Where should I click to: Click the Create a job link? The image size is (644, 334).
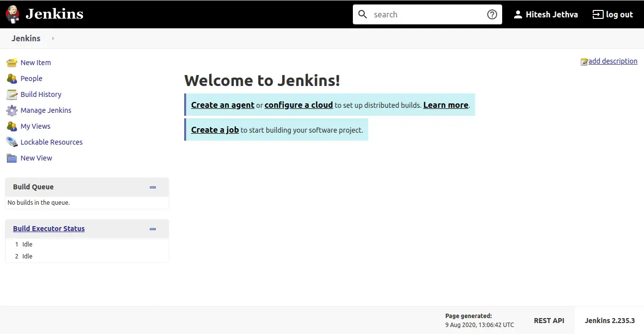(x=215, y=130)
